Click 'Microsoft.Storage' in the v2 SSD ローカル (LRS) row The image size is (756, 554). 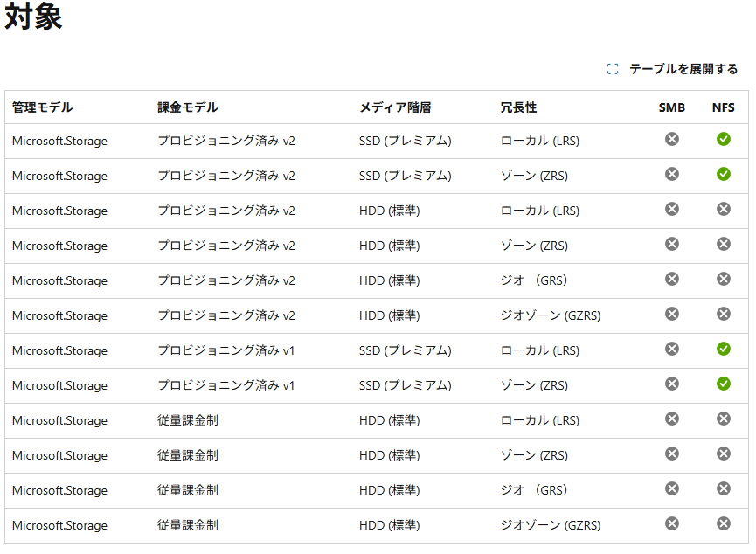pos(59,141)
